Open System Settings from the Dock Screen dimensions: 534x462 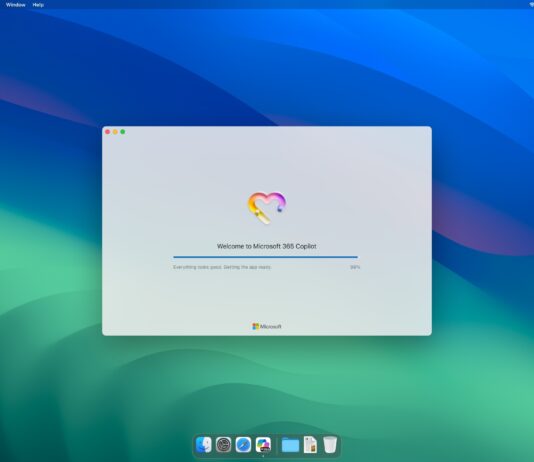click(x=223, y=445)
